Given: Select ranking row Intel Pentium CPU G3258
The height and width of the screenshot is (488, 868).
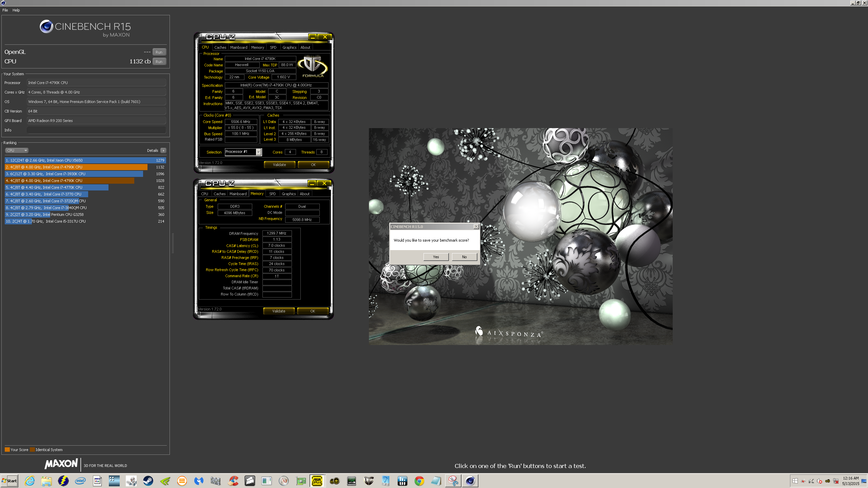Looking at the screenshot, I should point(85,215).
